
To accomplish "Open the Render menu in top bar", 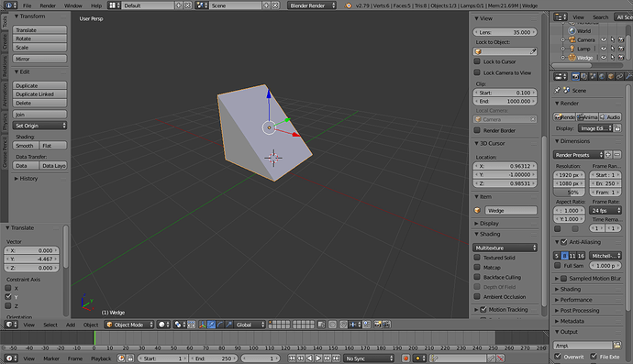I will (x=48, y=6).
